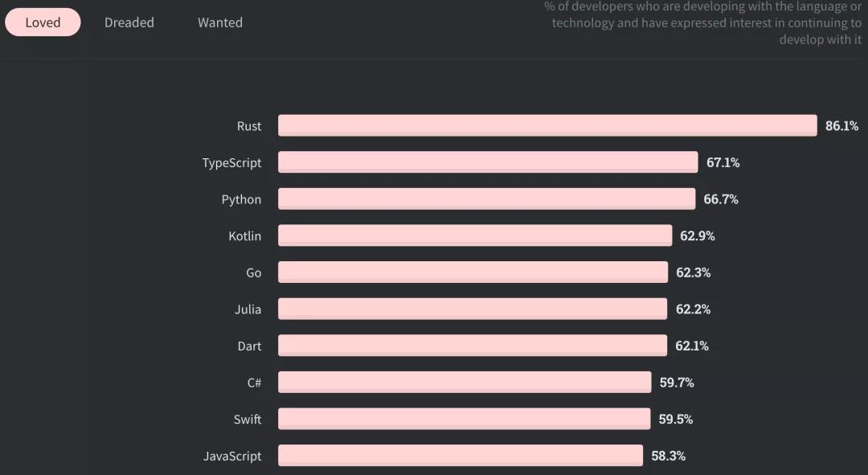Click the Kotlin bar
This screenshot has width=868, height=475.
click(475, 235)
